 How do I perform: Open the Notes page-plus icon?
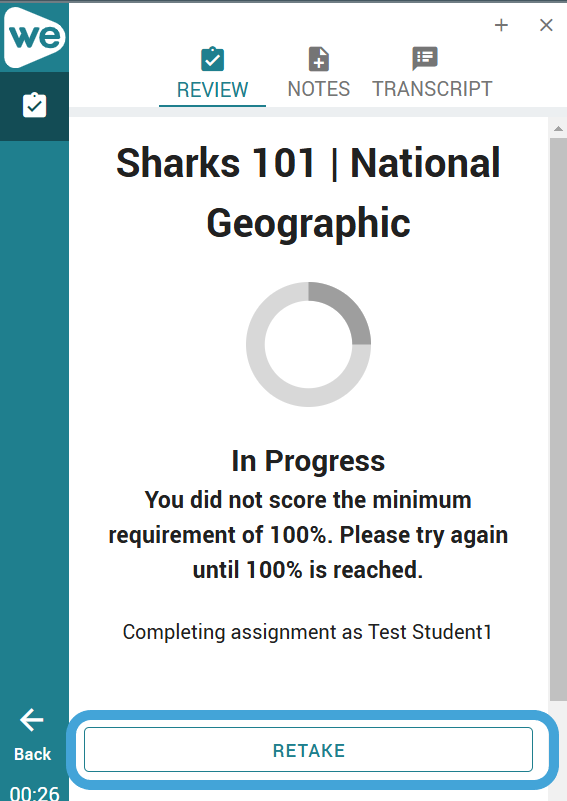tap(319, 59)
